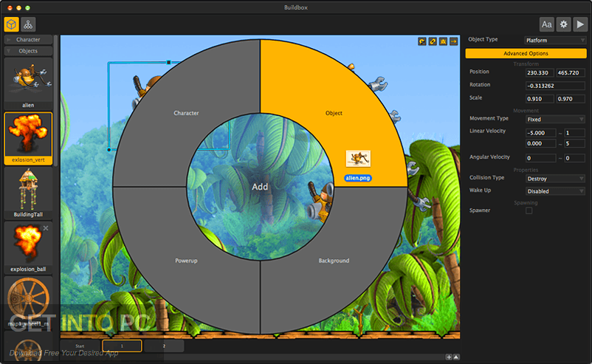Edit the Position X field 230.330
This screenshot has width=592, height=364.
click(x=540, y=73)
